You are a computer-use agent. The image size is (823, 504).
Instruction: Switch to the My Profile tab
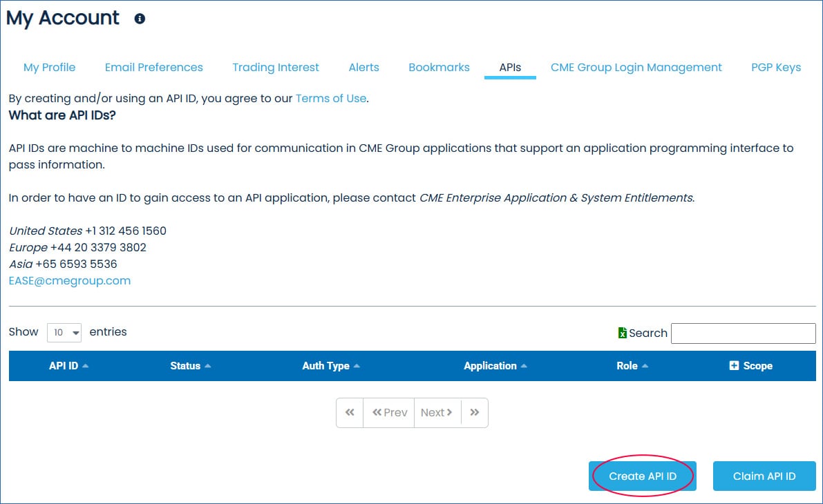(x=50, y=67)
